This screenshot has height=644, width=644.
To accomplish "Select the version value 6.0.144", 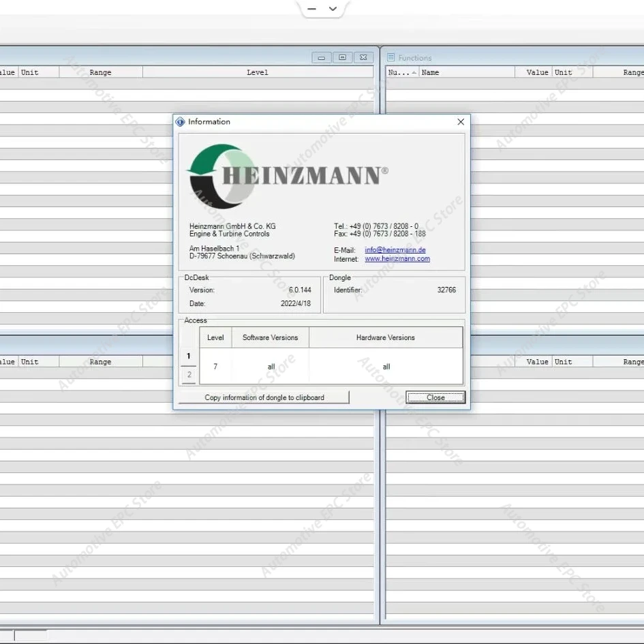I will (x=300, y=290).
